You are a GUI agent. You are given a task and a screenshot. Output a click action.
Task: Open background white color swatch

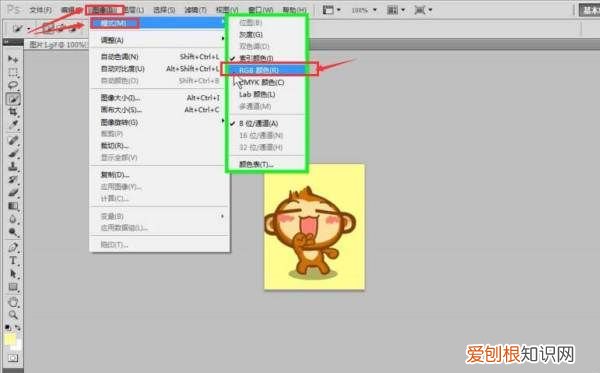click(x=18, y=346)
